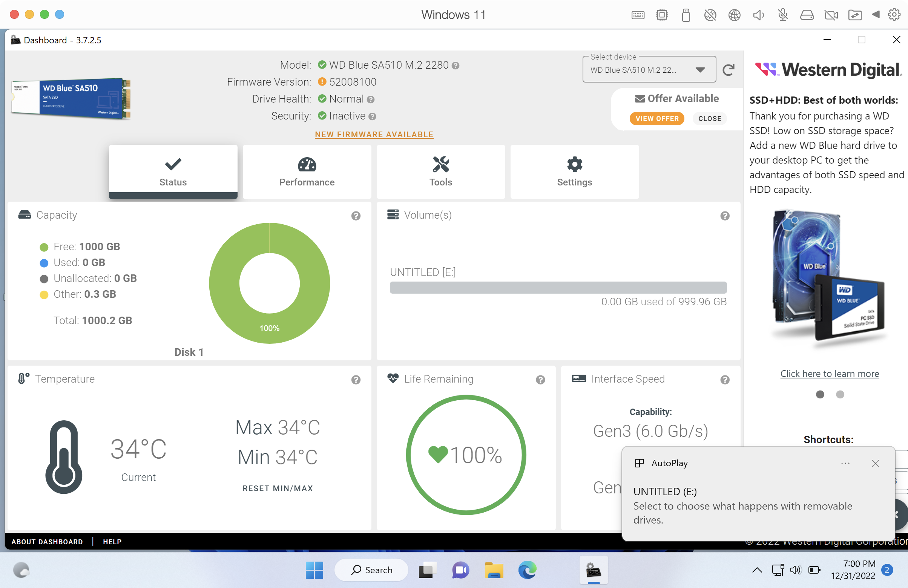Click the Parallels USB device icon
This screenshot has width=908, height=588.
pos(686,15)
